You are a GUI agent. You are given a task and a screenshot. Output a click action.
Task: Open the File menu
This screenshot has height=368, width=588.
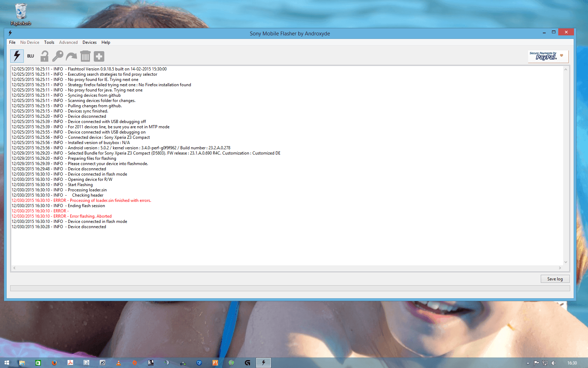[x=12, y=42]
